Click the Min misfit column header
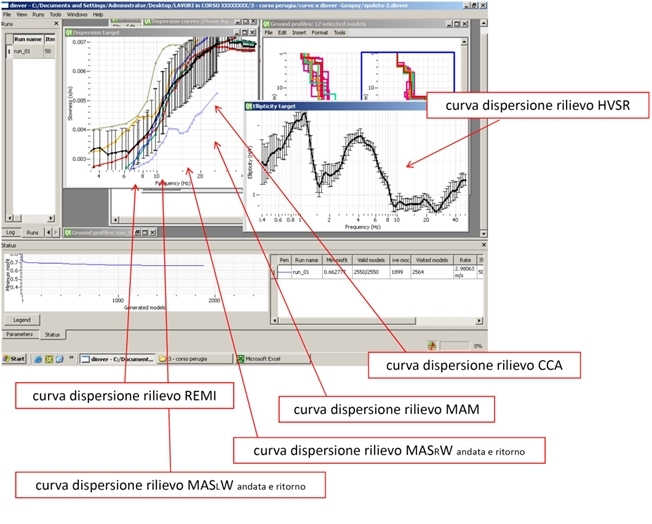Viewport: 652px width, 524px height. pos(337,260)
